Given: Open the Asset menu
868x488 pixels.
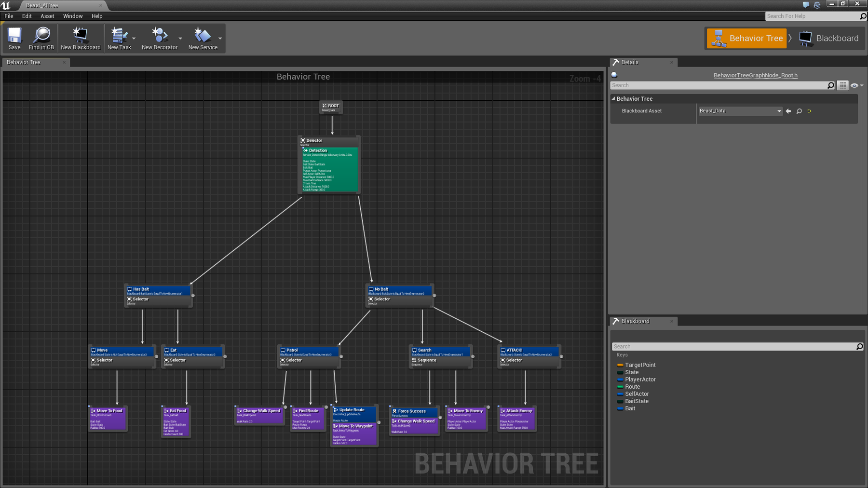Looking at the screenshot, I should (x=47, y=16).
